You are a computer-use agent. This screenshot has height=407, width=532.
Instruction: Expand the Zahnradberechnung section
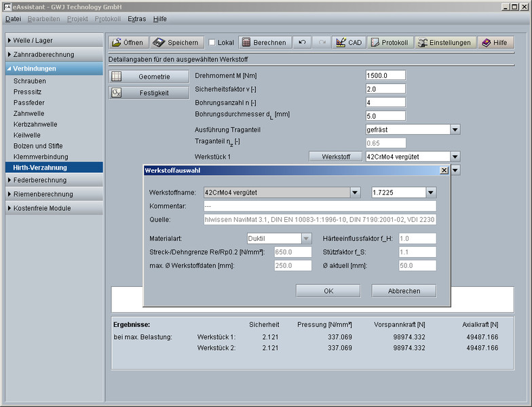coord(54,54)
